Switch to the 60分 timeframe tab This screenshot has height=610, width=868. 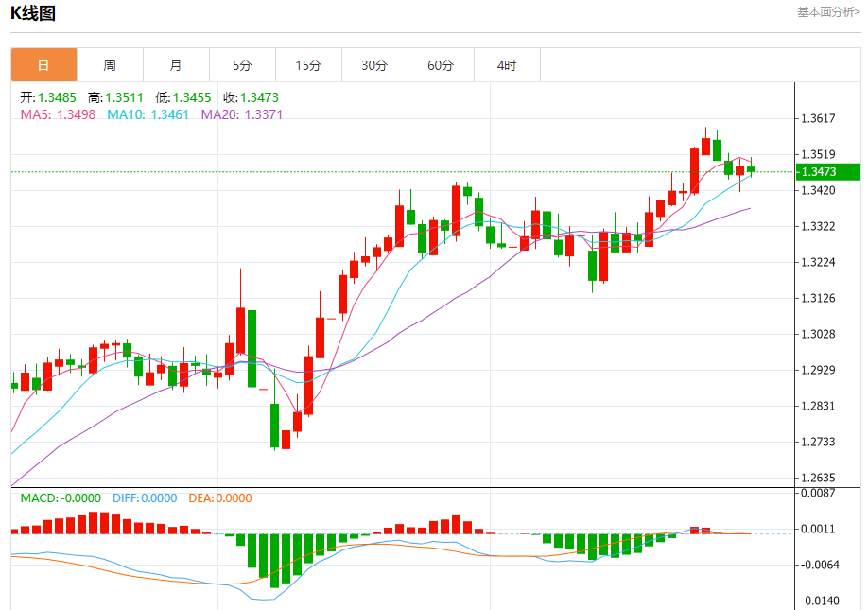(441, 65)
